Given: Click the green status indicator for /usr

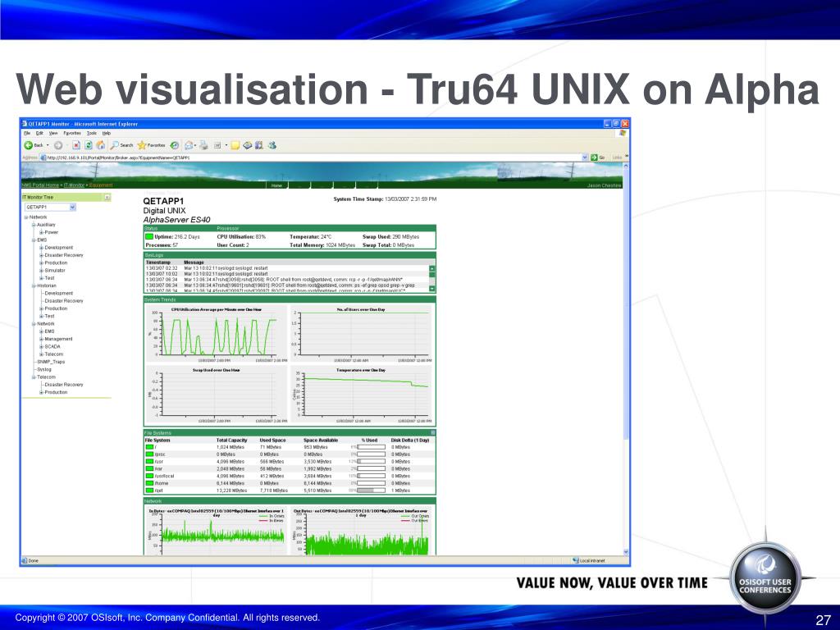Looking at the screenshot, I should (149, 461).
